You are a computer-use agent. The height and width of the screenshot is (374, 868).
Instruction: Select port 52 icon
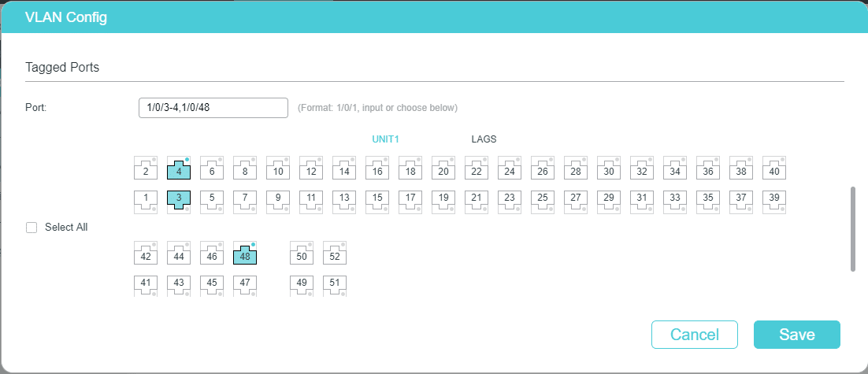tap(334, 254)
